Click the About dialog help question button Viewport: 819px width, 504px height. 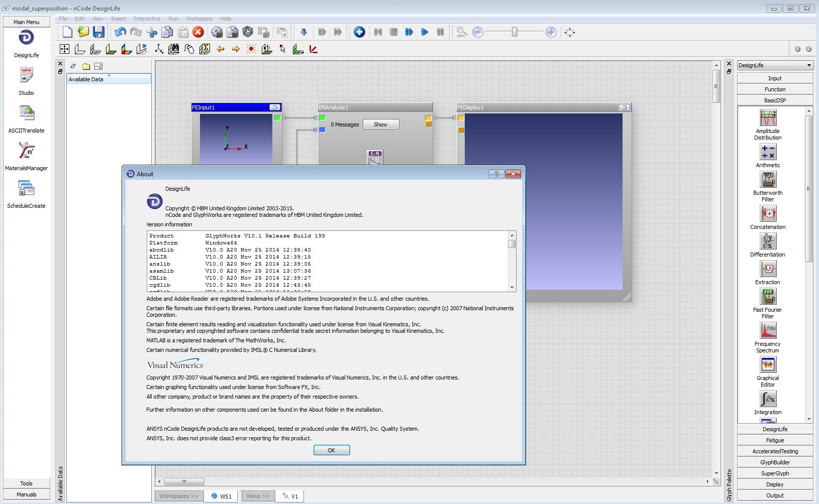coord(496,174)
